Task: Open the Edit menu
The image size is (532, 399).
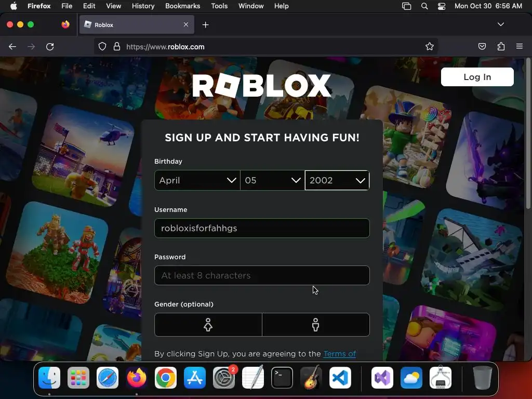Action: point(89,6)
